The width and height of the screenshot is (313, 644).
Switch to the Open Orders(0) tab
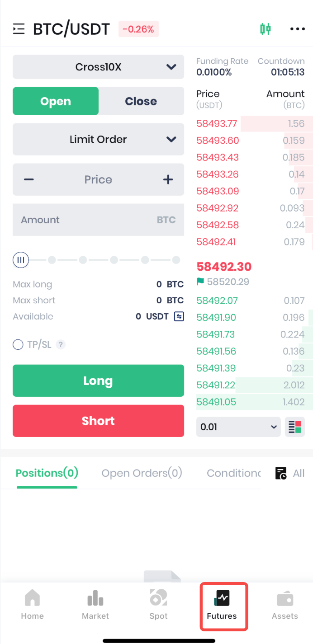[142, 473]
